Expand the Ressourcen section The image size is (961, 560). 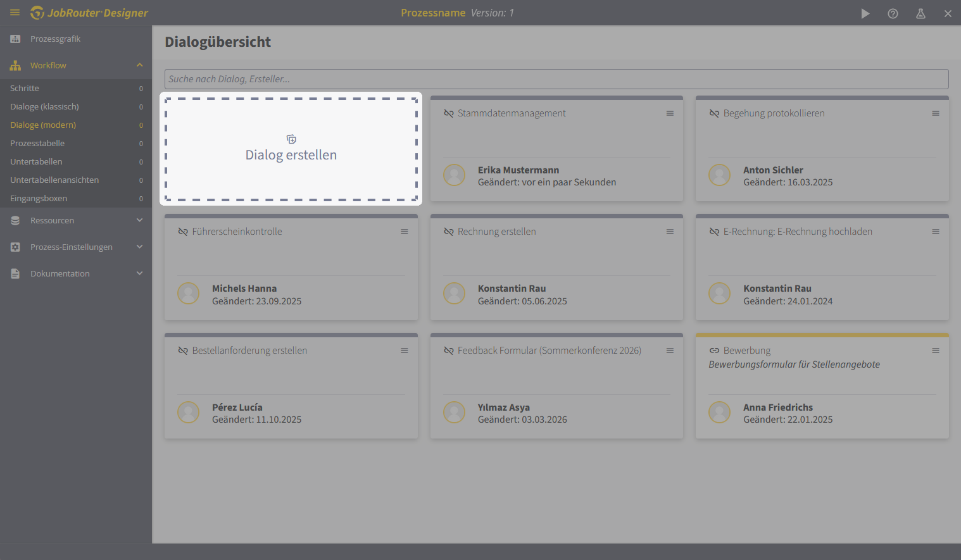click(139, 220)
